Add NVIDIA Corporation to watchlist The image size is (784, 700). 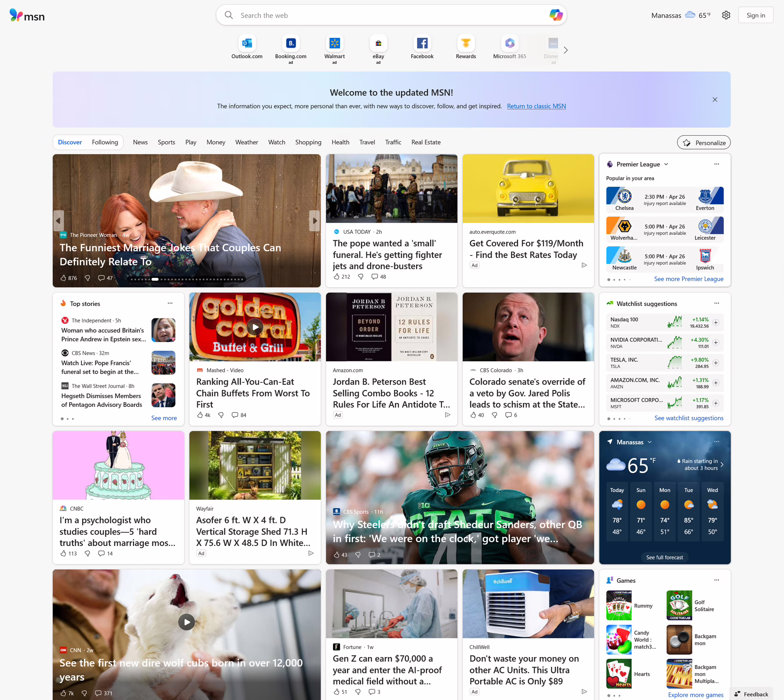tap(716, 343)
